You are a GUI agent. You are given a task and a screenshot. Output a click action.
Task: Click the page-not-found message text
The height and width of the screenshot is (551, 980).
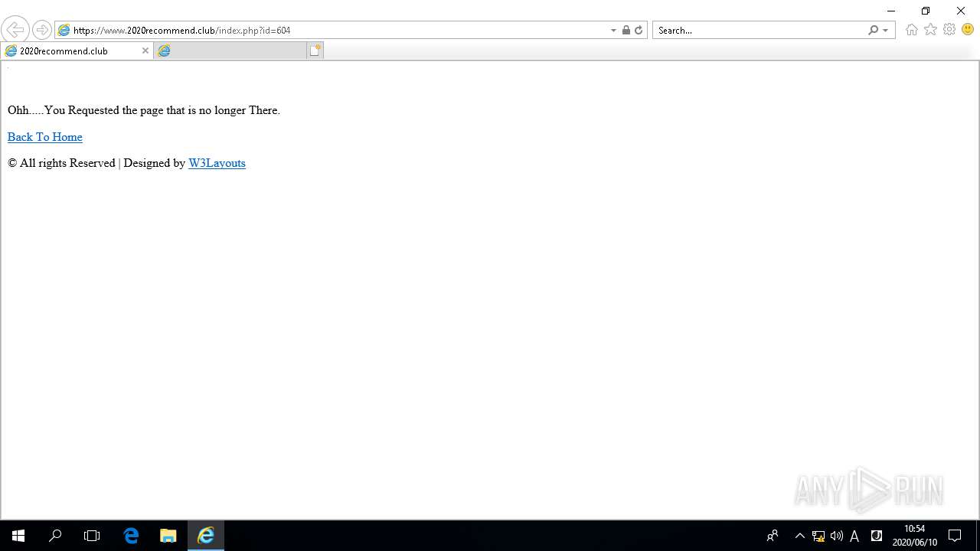pos(144,110)
